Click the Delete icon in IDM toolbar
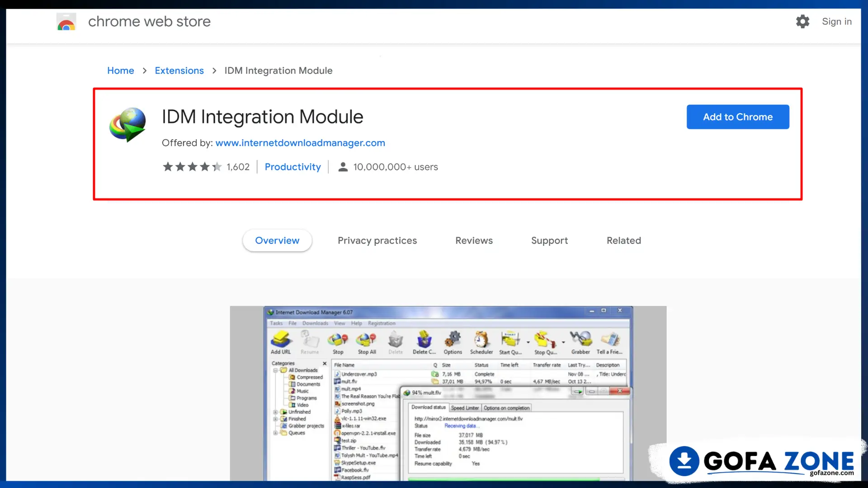The width and height of the screenshot is (868, 488). point(396,343)
